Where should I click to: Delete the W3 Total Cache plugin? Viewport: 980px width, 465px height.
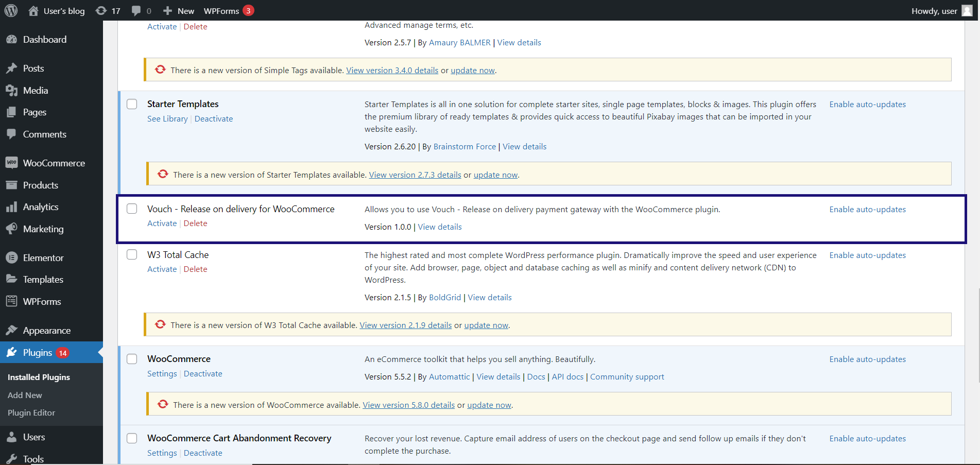coord(196,269)
